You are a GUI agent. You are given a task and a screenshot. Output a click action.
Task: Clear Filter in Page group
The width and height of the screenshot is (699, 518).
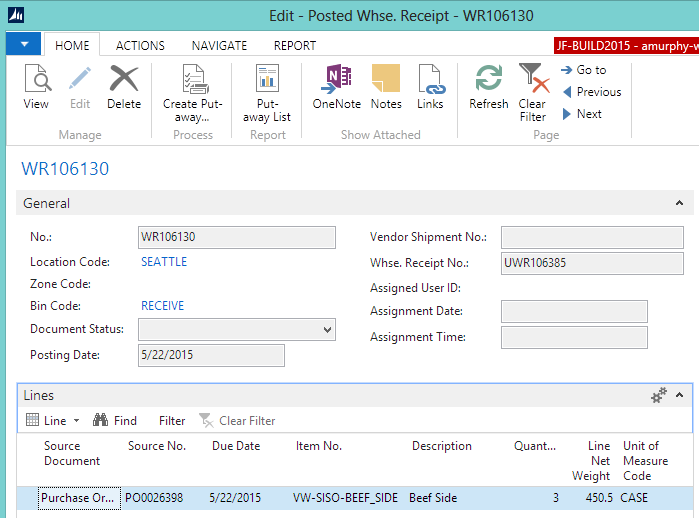point(532,92)
